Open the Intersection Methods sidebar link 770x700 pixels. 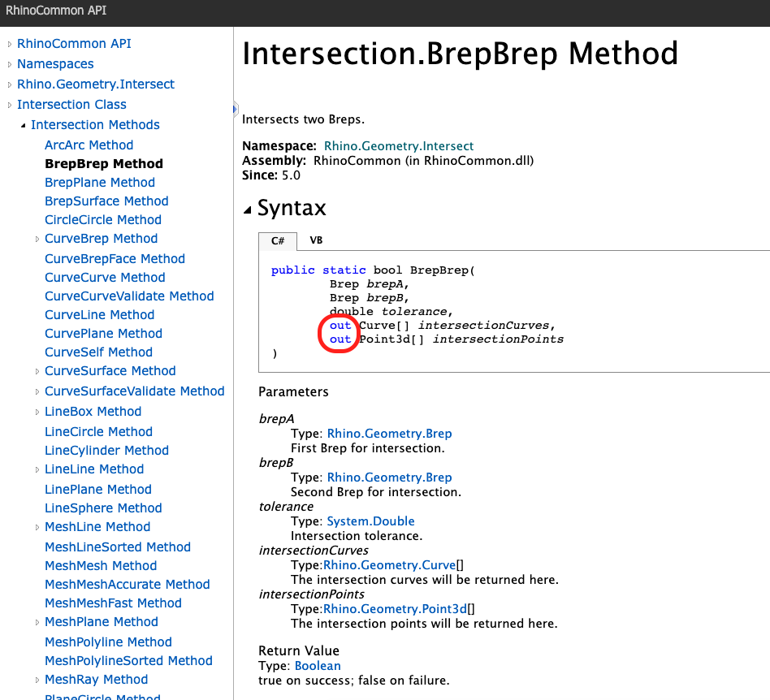coord(95,125)
